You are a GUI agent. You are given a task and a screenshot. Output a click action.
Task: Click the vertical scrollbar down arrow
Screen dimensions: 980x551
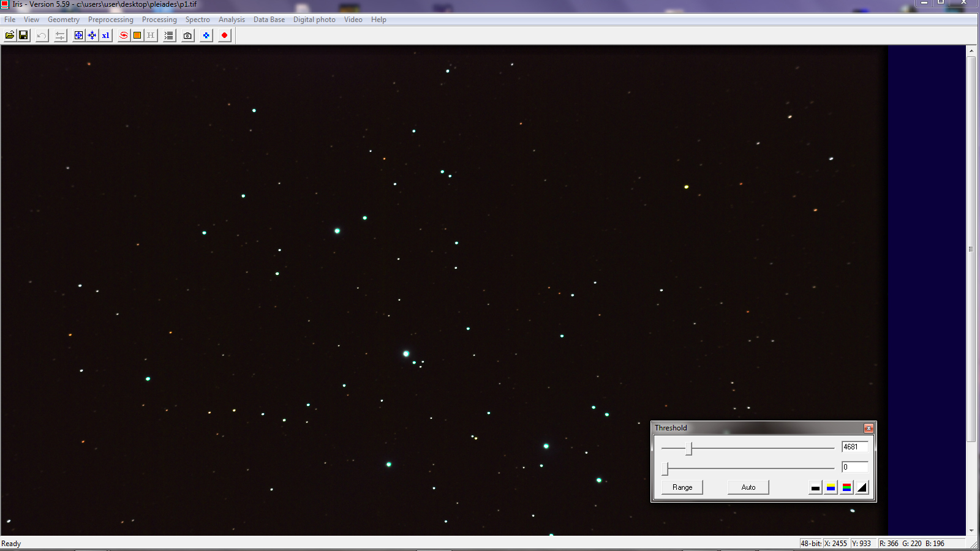click(971, 531)
